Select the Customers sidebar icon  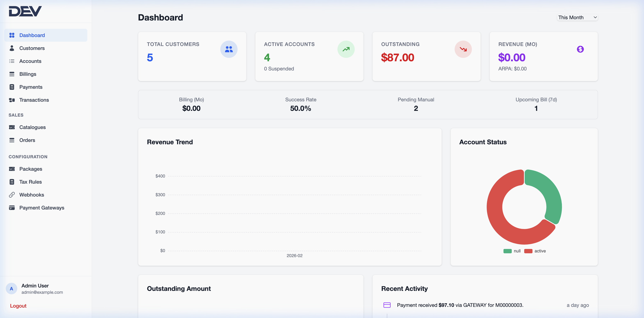[12, 48]
